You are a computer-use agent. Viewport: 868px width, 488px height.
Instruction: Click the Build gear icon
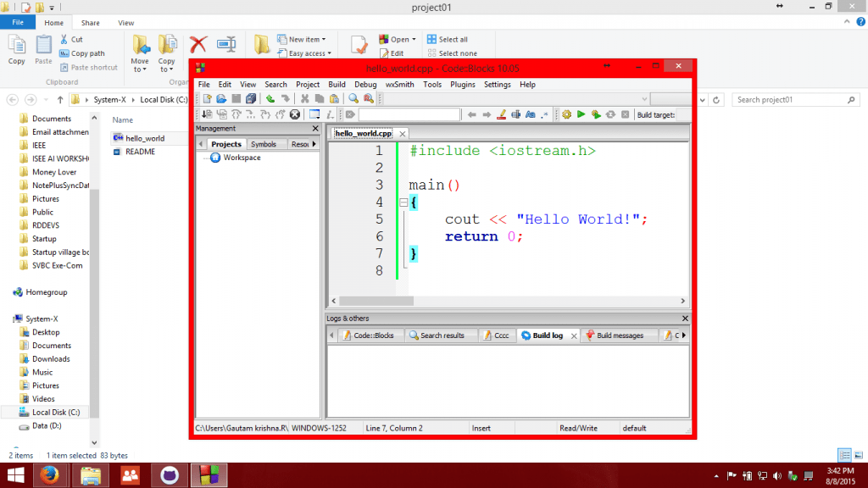(x=566, y=114)
